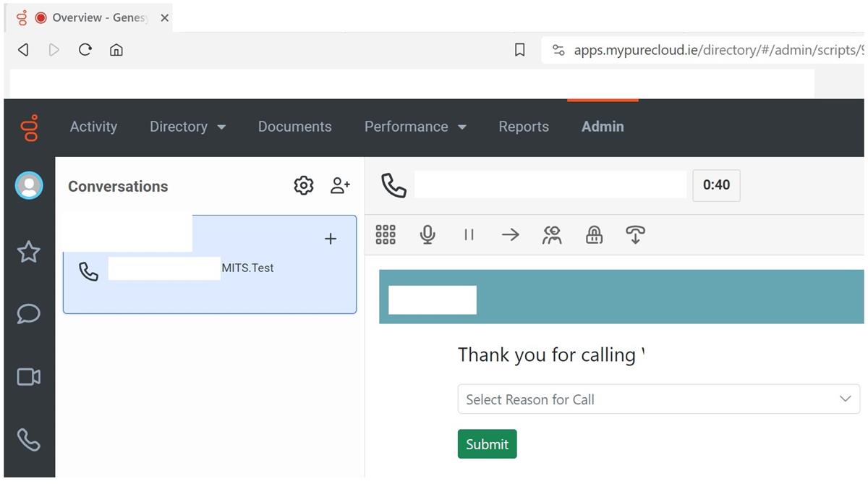Put the call on hold
This screenshot has width=868, height=484.
coord(469,234)
